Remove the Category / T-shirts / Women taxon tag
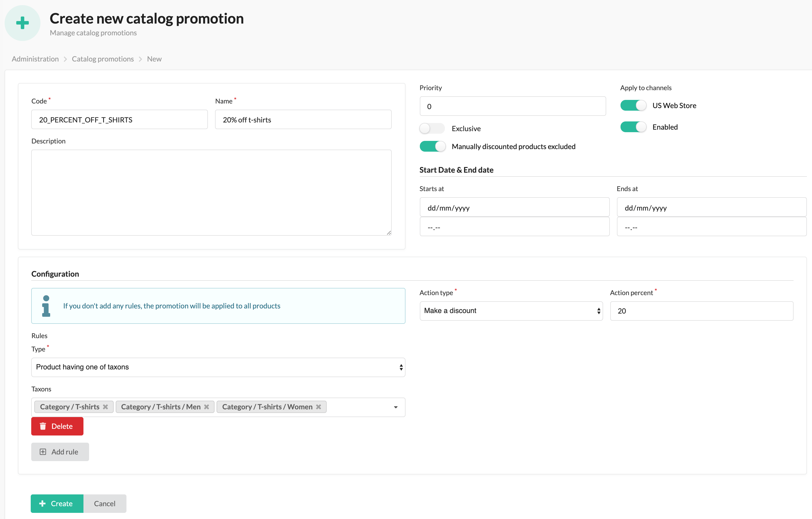Viewport: 812px width, 519px height. tap(319, 407)
